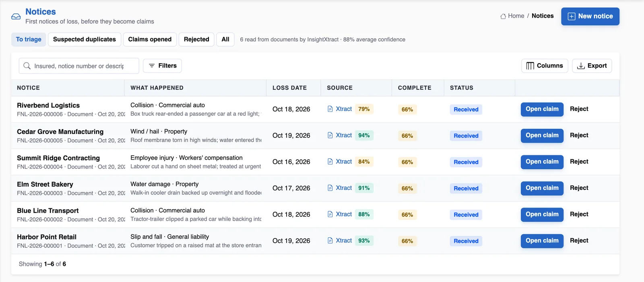Click the Export download icon

click(x=581, y=66)
